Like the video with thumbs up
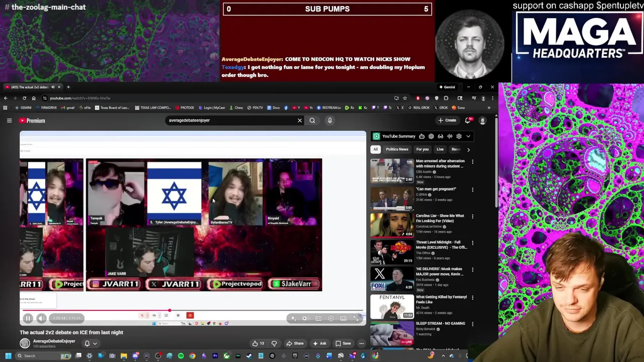Image resolution: width=644 pixels, height=362 pixels. coord(258,343)
